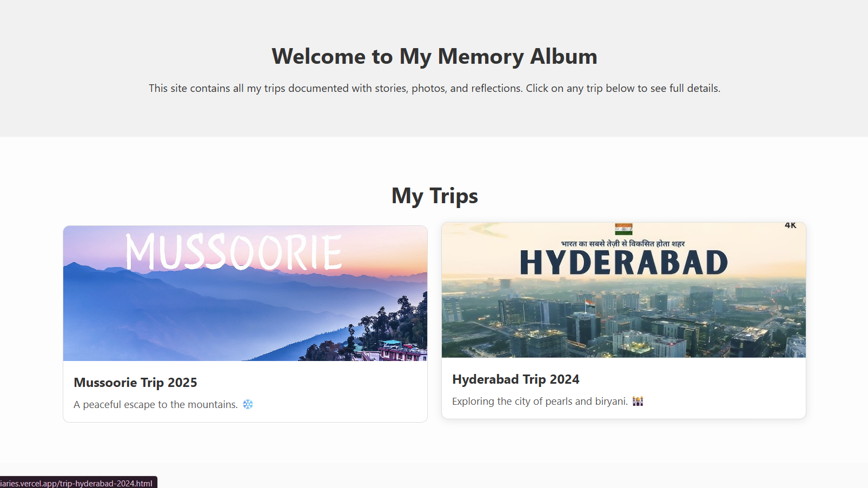Click the 'Welcome to My Memory Album' heading
The height and width of the screenshot is (488, 868).
[434, 56]
